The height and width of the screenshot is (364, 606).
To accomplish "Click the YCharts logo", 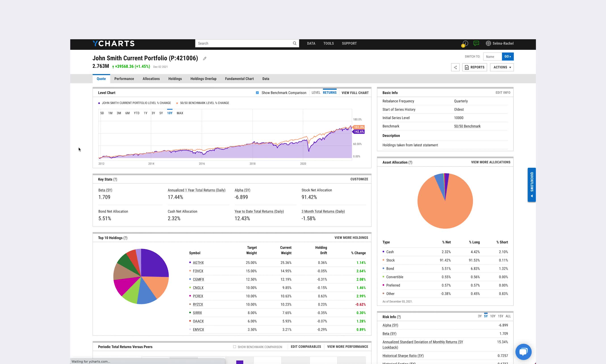I will (x=113, y=44).
